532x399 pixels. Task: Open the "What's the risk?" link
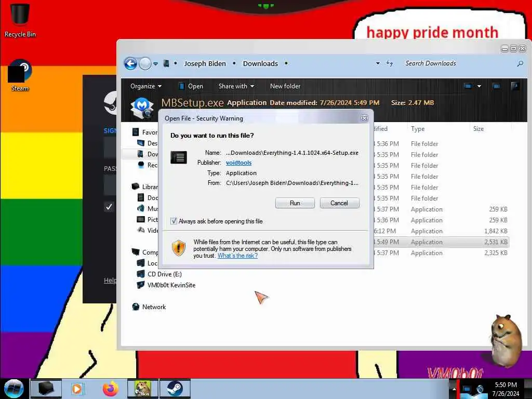(x=237, y=256)
